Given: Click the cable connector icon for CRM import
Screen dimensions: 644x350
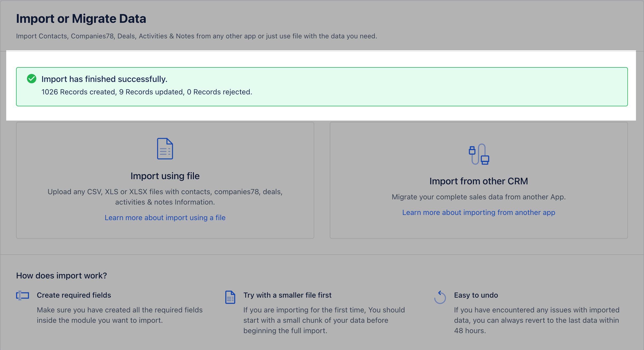Looking at the screenshot, I should click(x=479, y=154).
